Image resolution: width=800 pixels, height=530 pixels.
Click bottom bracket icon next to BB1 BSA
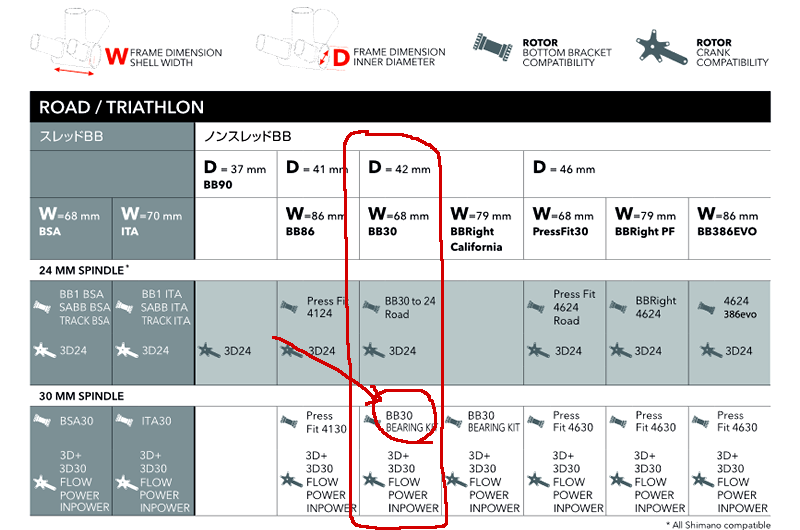pyautogui.click(x=42, y=307)
